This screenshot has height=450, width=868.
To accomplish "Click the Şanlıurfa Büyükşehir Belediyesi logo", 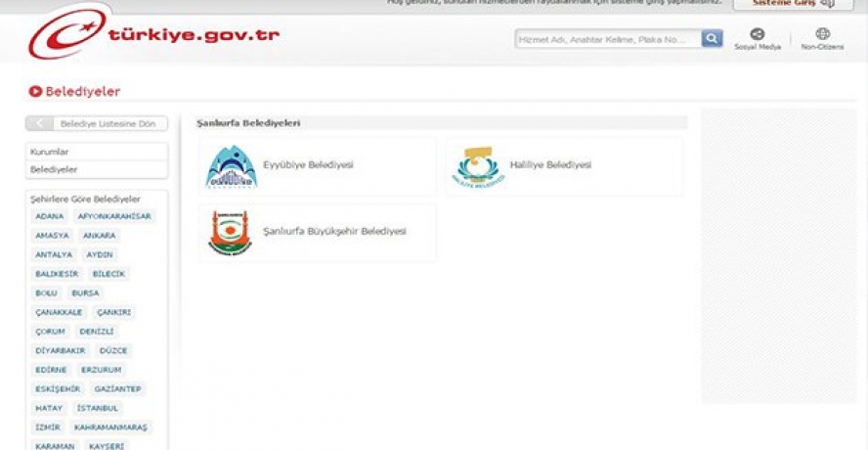I will pos(231,233).
